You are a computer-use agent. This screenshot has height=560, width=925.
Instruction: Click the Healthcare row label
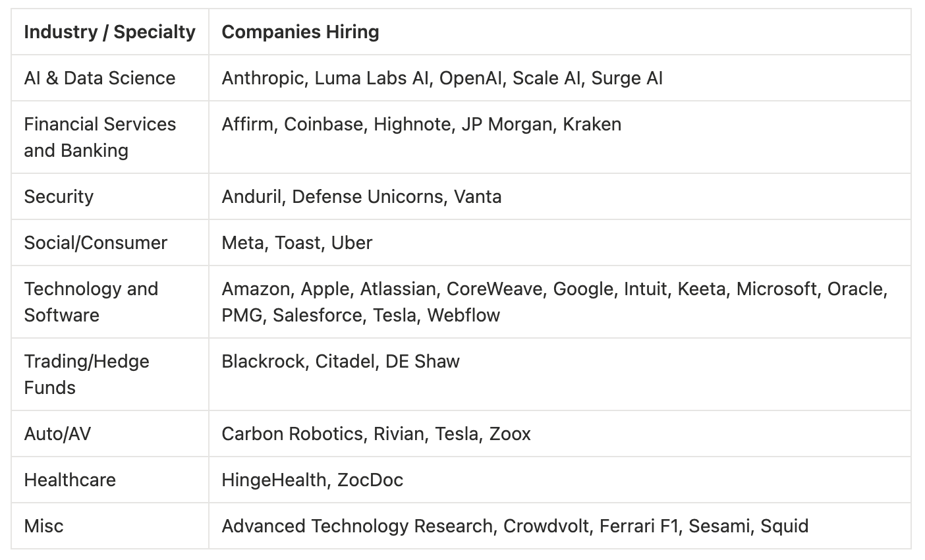(70, 480)
